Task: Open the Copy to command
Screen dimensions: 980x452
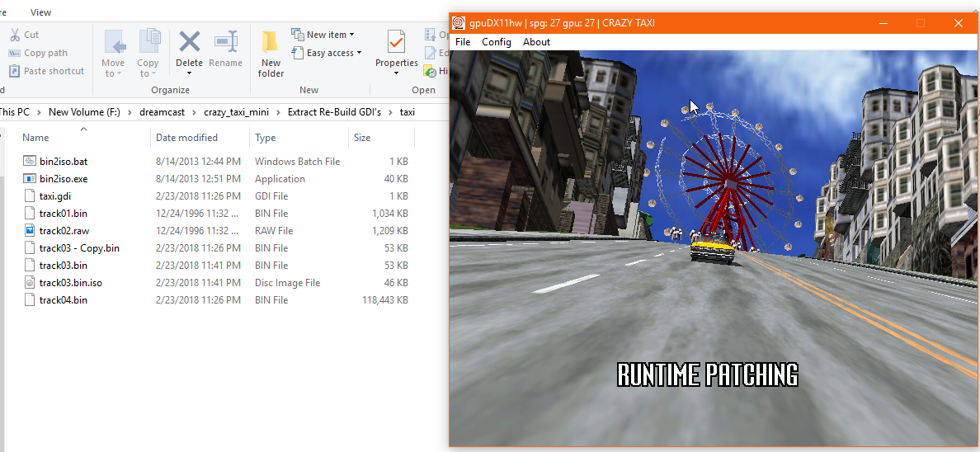Action: [148, 54]
